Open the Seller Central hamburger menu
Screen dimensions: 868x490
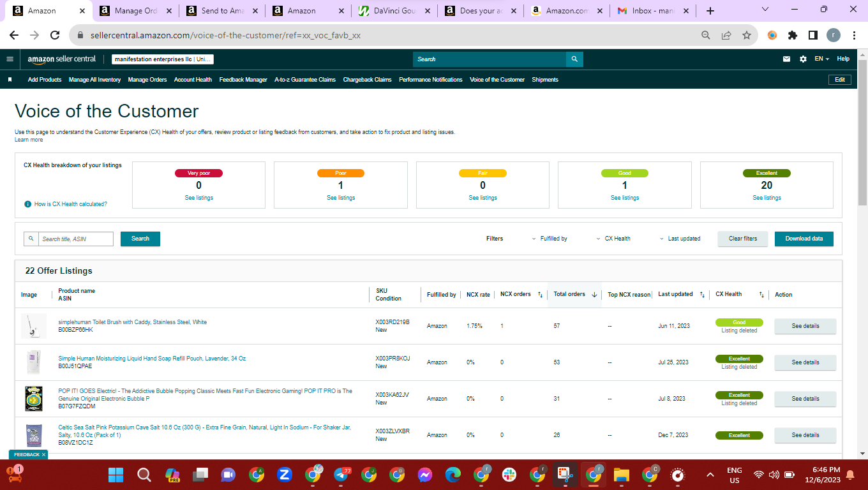pyautogui.click(x=10, y=59)
